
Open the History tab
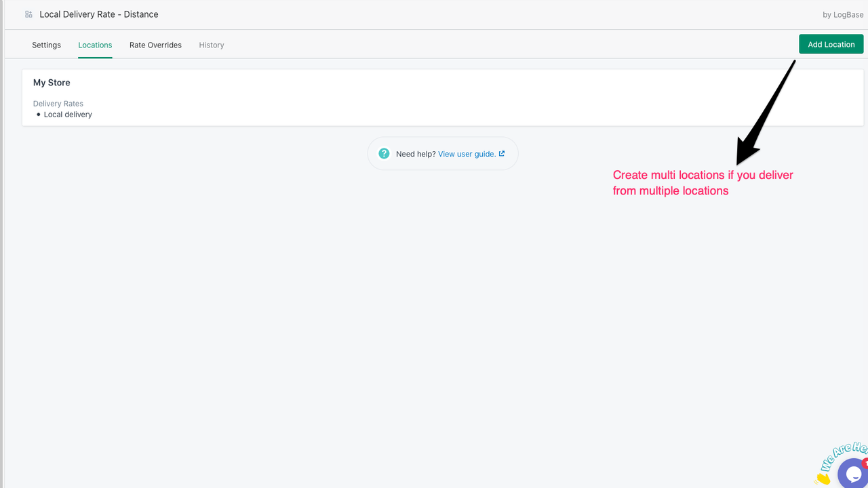(x=212, y=45)
